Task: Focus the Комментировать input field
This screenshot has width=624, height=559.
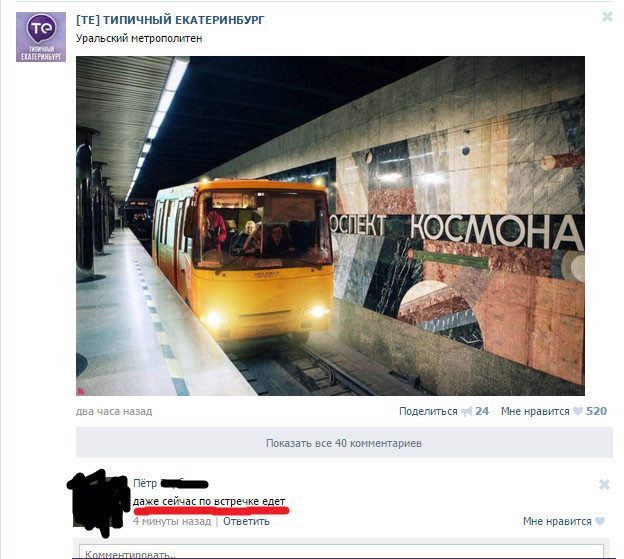Action: point(341,553)
